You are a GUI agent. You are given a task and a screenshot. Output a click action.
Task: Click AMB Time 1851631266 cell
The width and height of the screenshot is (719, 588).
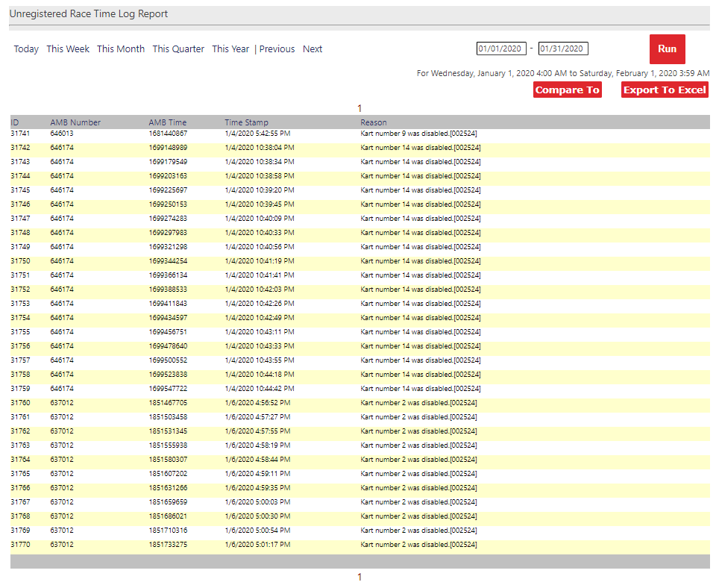point(168,489)
